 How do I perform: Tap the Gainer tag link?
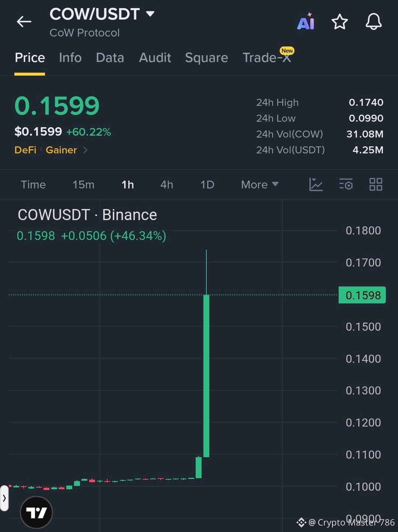tap(61, 150)
